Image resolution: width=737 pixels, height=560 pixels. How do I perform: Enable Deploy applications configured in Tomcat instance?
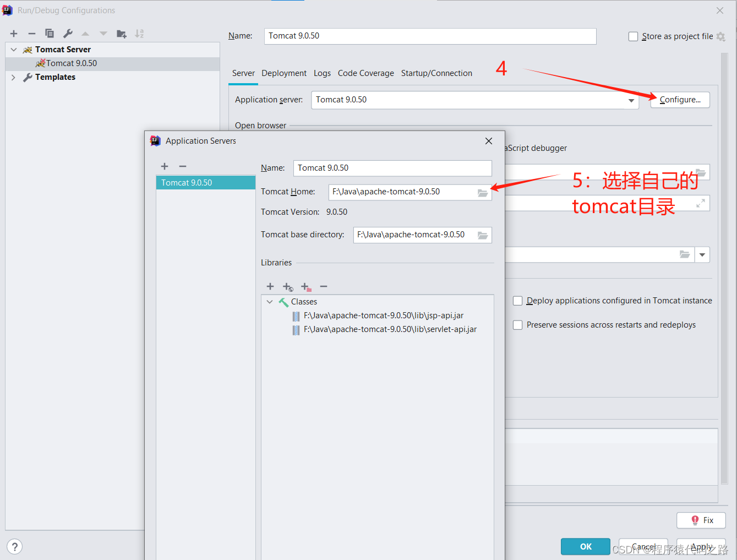click(x=518, y=301)
